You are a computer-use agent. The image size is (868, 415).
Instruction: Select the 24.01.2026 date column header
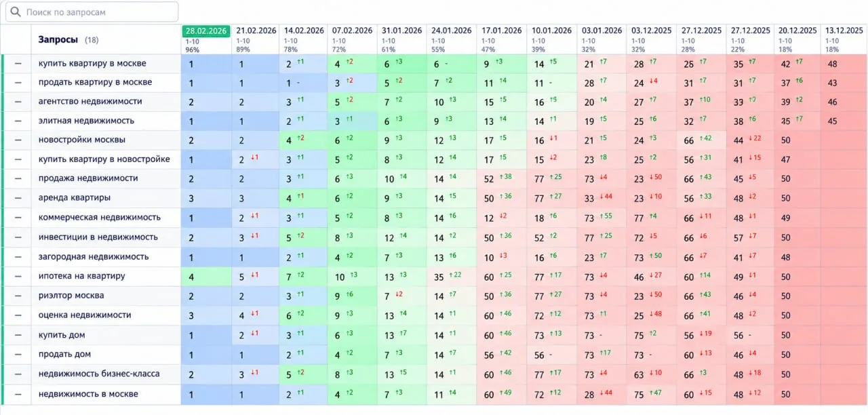pos(451,39)
